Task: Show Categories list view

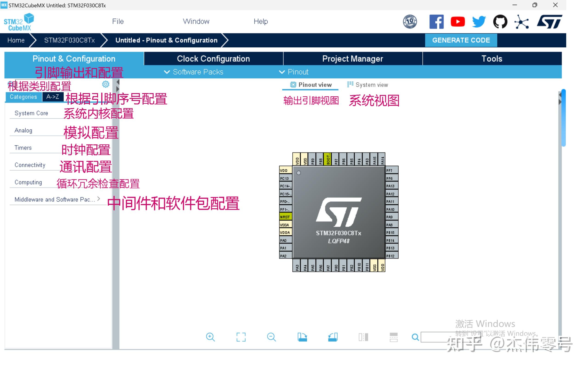Action: [23, 97]
